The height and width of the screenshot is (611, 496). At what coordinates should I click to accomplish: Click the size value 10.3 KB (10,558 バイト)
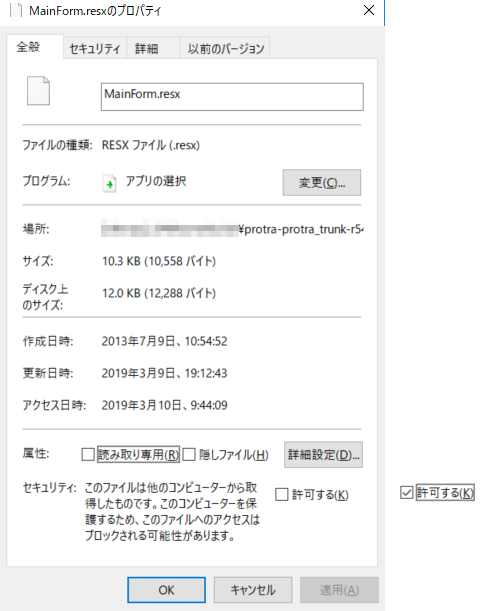tap(159, 261)
